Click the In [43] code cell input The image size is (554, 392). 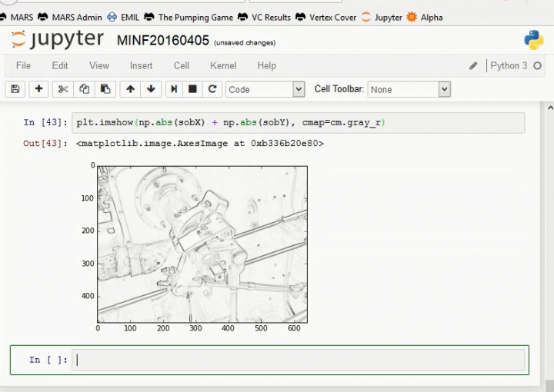pyautogui.click(x=299, y=123)
